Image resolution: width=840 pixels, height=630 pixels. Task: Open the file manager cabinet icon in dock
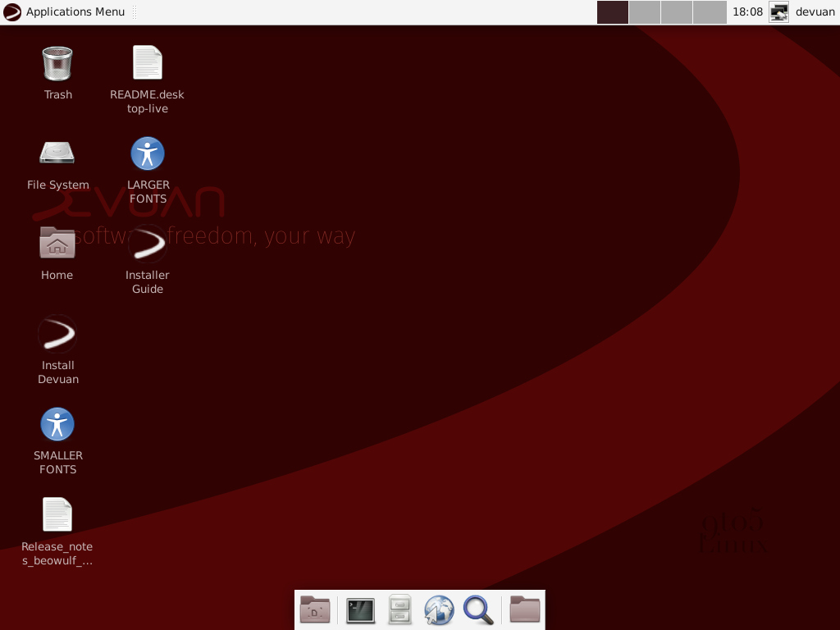pyautogui.click(x=399, y=609)
